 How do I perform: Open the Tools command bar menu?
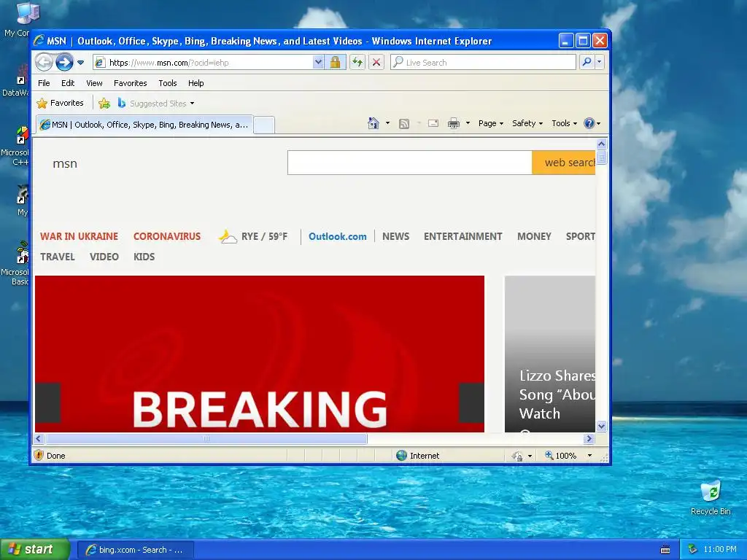tap(564, 123)
